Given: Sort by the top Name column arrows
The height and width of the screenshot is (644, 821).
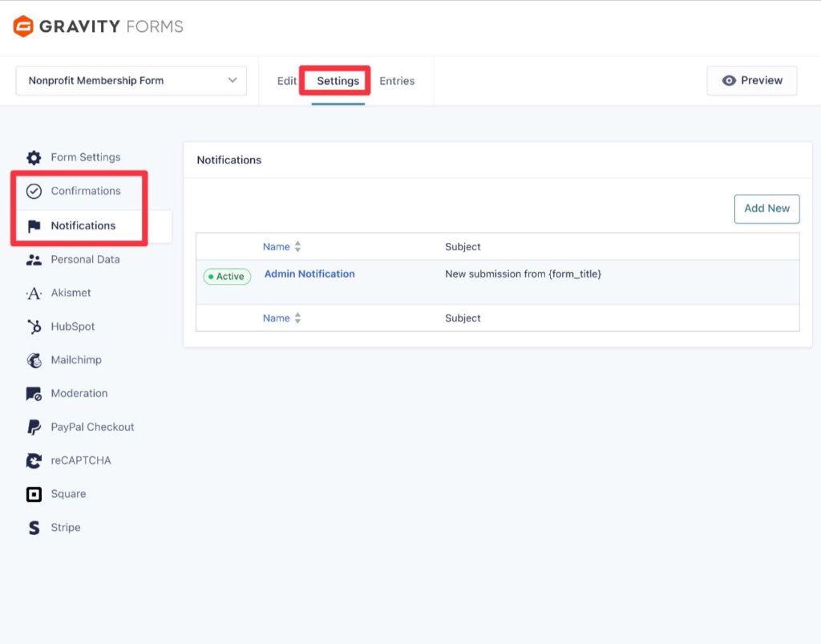Looking at the screenshot, I should point(297,246).
